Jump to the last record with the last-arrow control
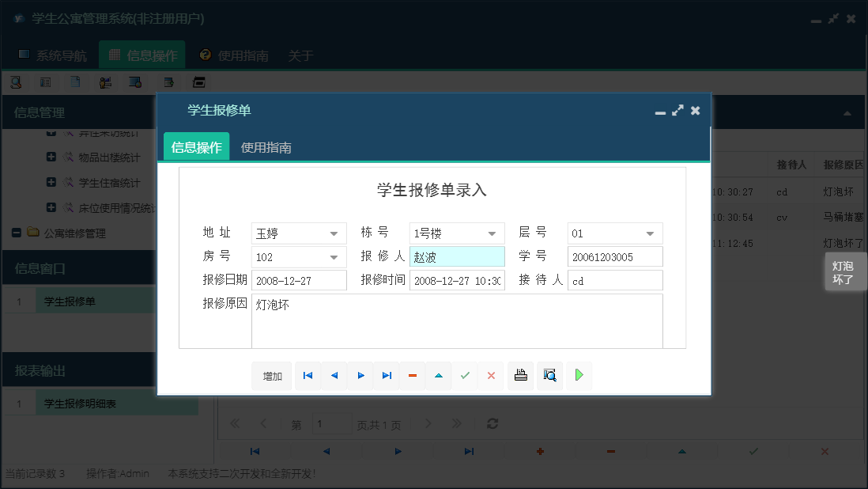 [x=387, y=375]
